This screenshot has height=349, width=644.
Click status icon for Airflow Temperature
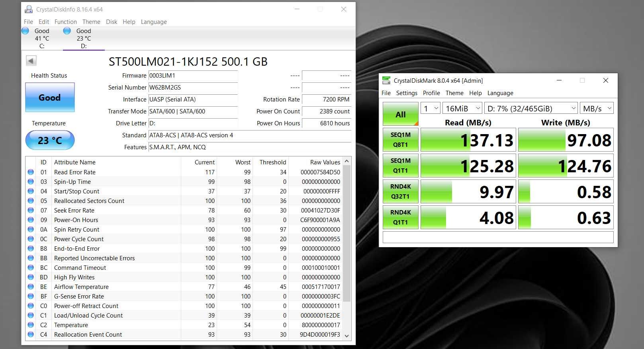(31, 287)
